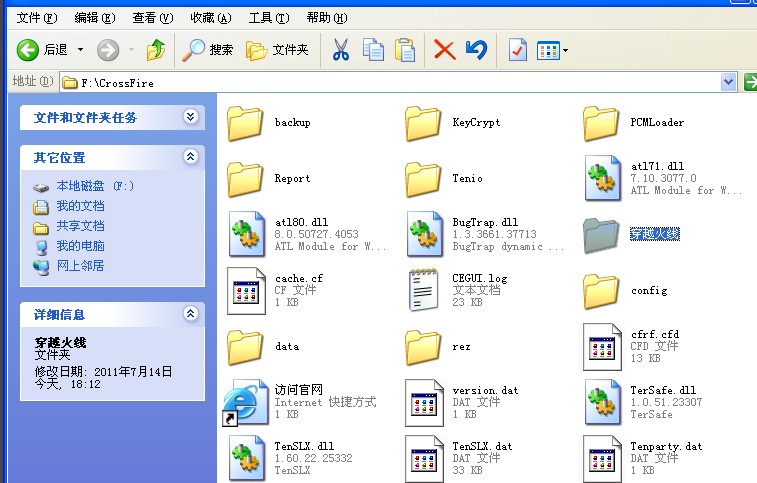Viewport: 757px width, 483px height.
Task: Toggle the Folders (文件夹) pane
Action: coord(277,50)
